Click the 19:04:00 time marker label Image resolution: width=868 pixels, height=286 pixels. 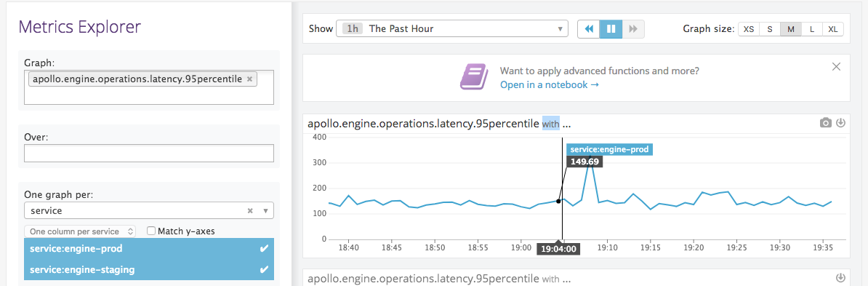[558, 249]
